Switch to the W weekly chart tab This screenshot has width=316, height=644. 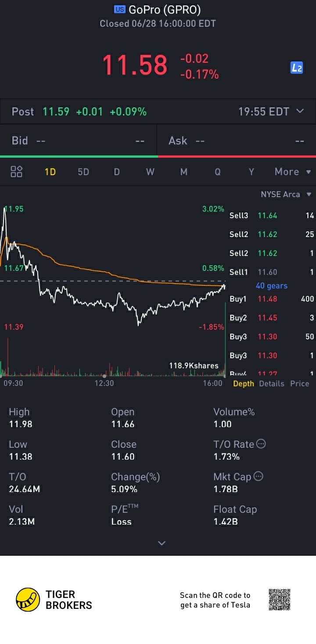tap(150, 172)
